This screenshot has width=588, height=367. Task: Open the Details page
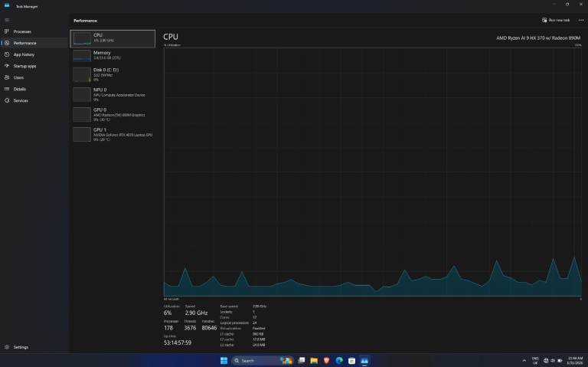pos(19,89)
